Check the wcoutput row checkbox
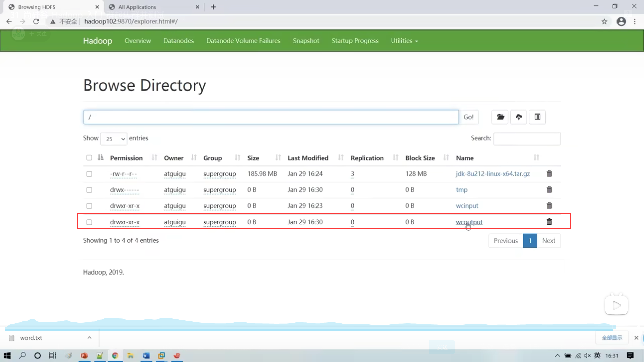This screenshot has height=362, width=644. 89,222
